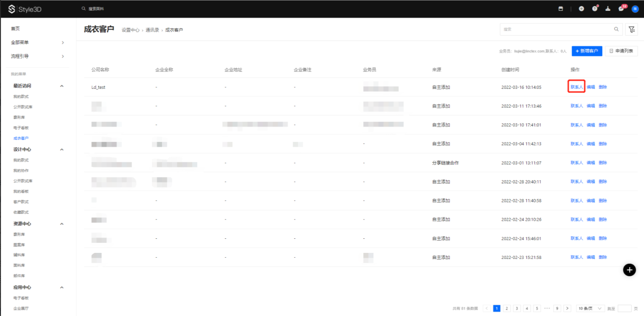Open the store icon in top bar
The width and height of the screenshot is (644, 316).
[x=560, y=8]
